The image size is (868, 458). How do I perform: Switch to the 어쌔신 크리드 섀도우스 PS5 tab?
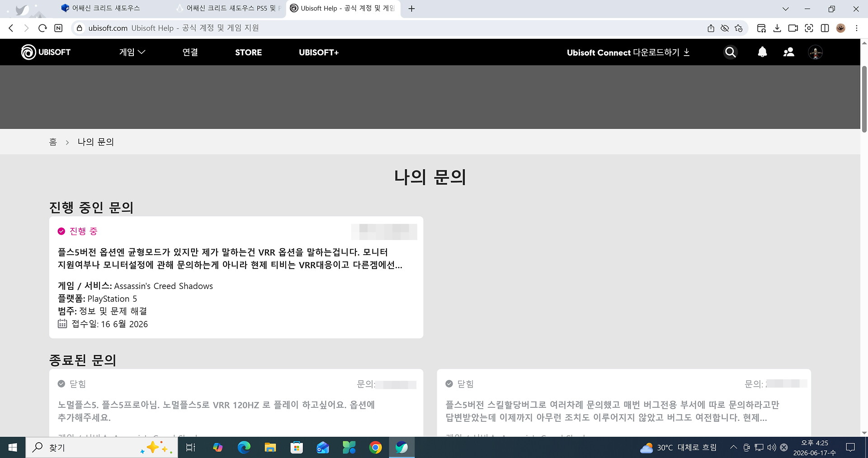(x=228, y=9)
